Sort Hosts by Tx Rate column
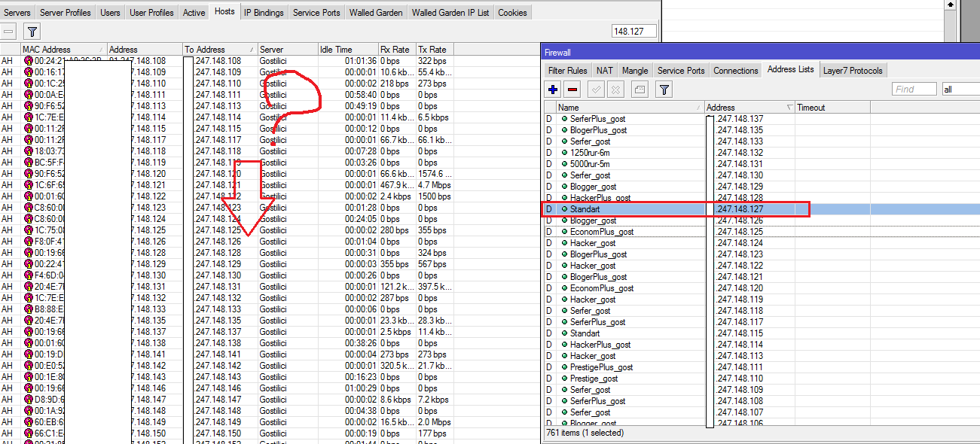This screenshot has width=980, height=444. [x=434, y=50]
